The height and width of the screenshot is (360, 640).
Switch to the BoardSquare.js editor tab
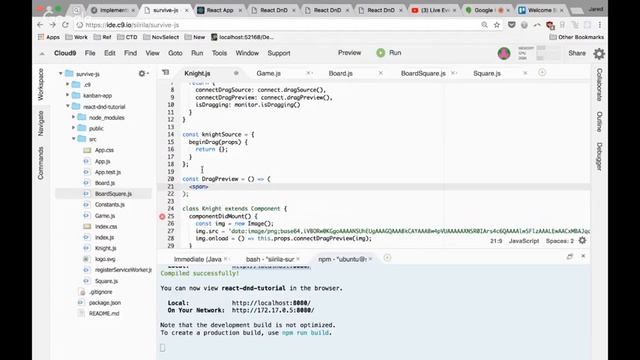point(423,73)
